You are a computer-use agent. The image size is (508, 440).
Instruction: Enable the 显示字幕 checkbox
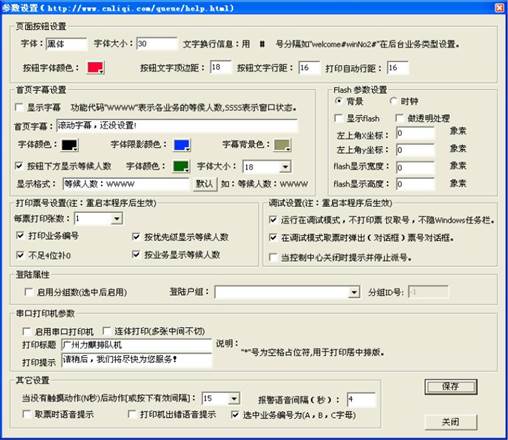click(x=19, y=107)
